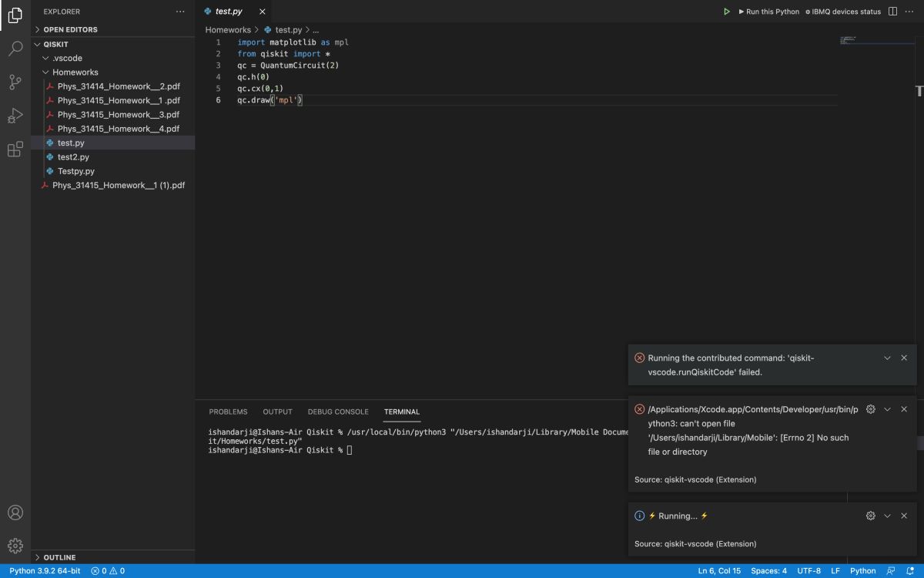Open Phys_31415_Homework__1 .pdf in Homeworks
This screenshot has width=924, height=578.
112,100
